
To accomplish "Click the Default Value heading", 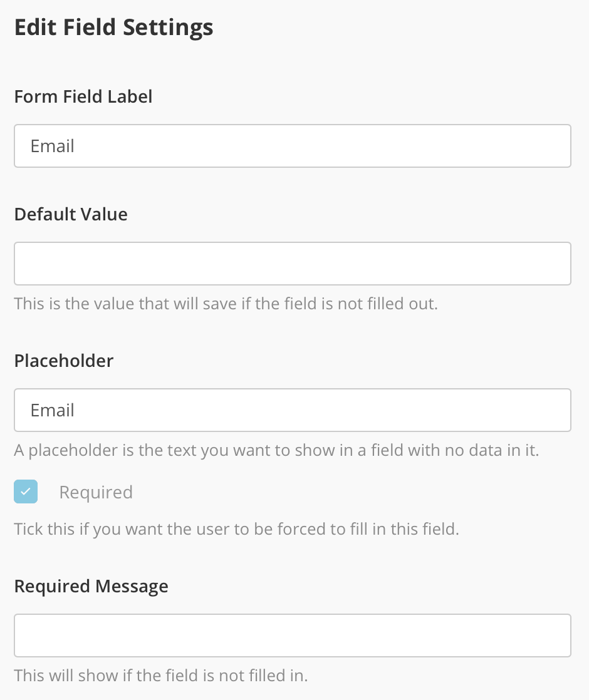I will coord(71,214).
